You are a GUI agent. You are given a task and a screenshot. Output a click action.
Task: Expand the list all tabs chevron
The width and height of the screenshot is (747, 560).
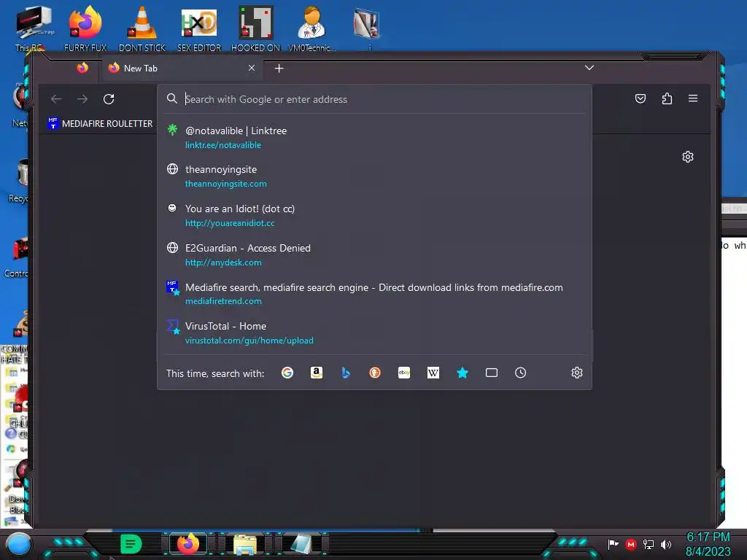(589, 68)
